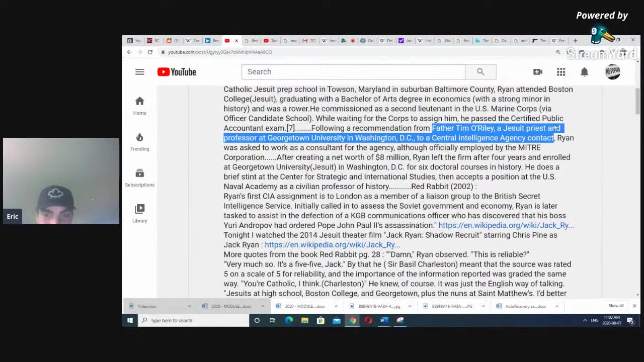Click the search magnifier button
Viewport: 644px width, 362px height.
point(480,72)
